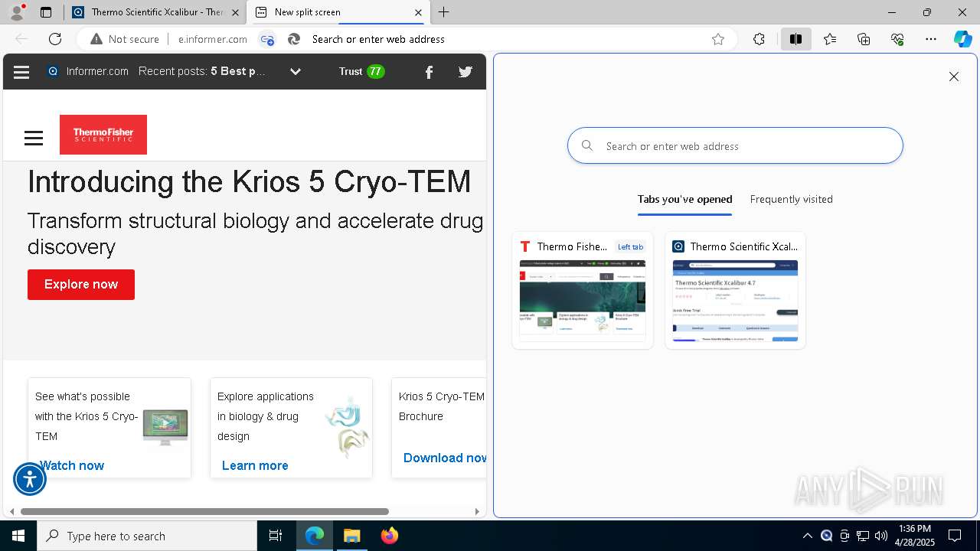Screen dimensions: 980x551
Task: Switch to the Thermo Scientific Xcalibur tab
Action: click(x=157, y=12)
